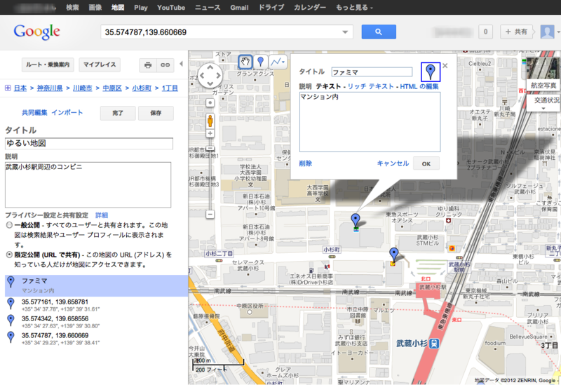Viewport: 561px width, 392px height.
Task: Click the map pan control
Action: [x=210, y=76]
